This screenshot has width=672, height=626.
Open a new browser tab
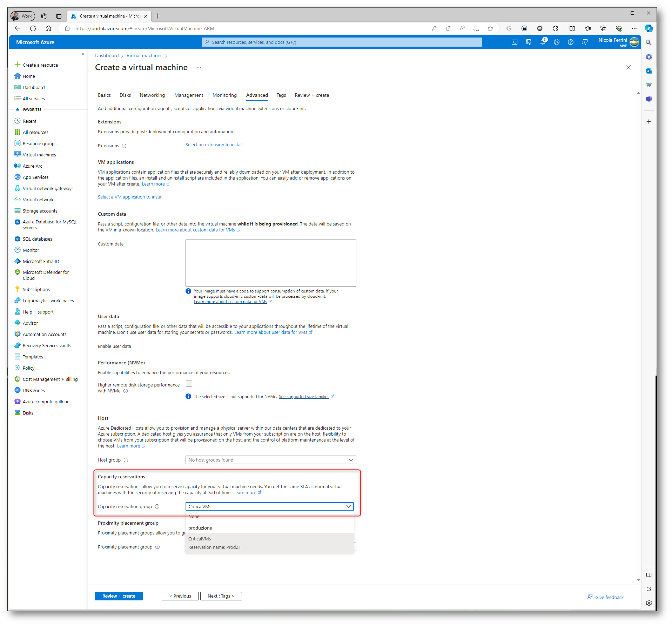[x=157, y=16]
